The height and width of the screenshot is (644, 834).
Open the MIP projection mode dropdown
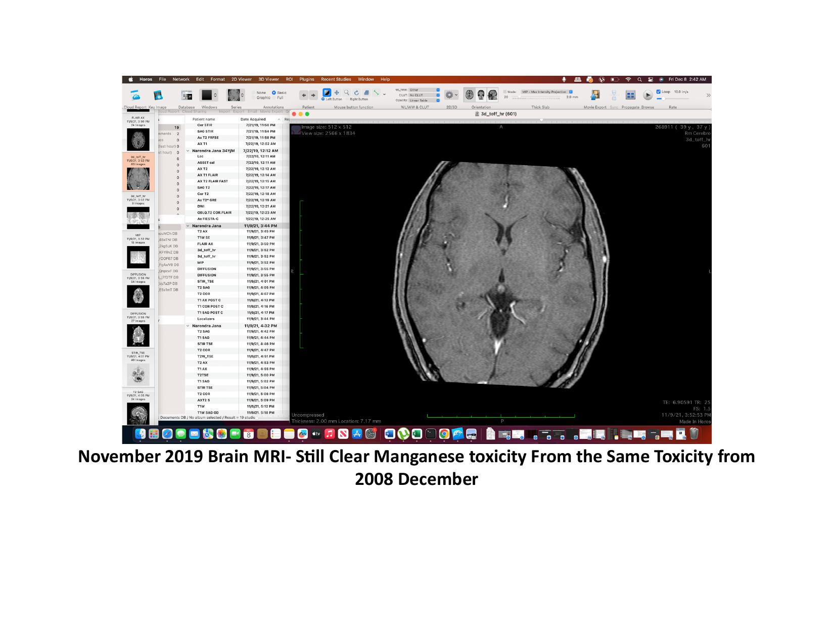[547, 92]
